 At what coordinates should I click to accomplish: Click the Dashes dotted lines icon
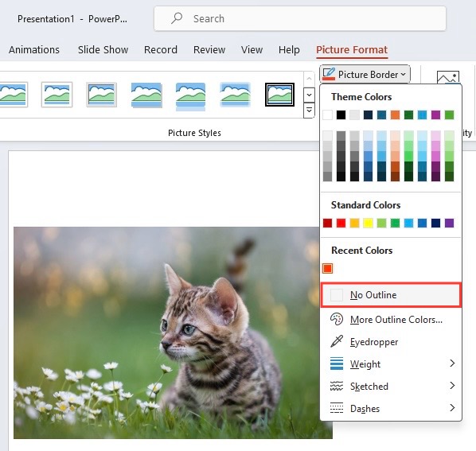(x=337, y=408)
